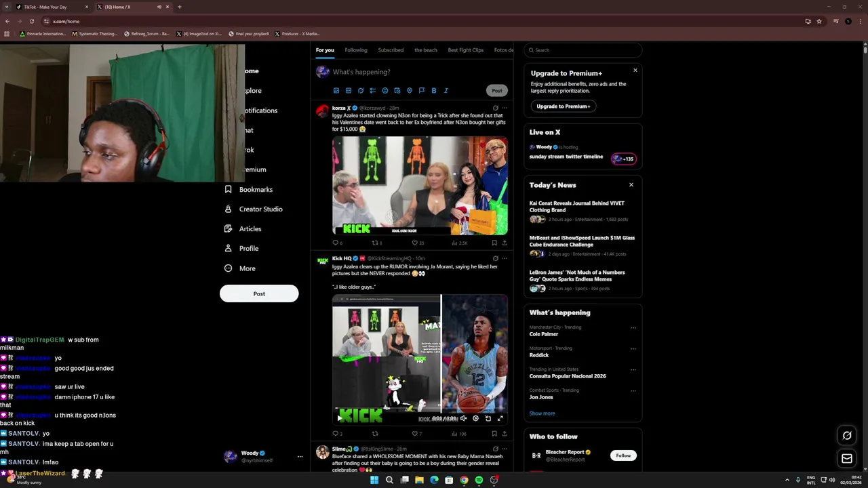Tag location icon in composer
This screenshot has height=488, width=868.
(x=410, y=90)
